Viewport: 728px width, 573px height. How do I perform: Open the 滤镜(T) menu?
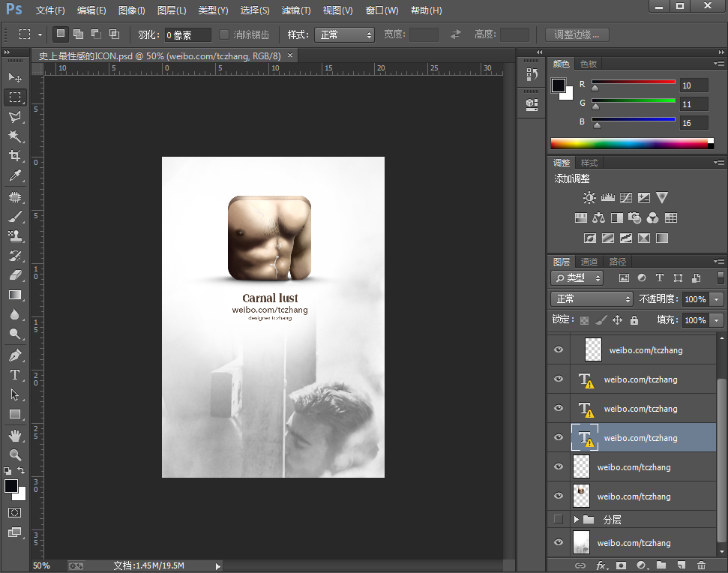tap(296, 10)
